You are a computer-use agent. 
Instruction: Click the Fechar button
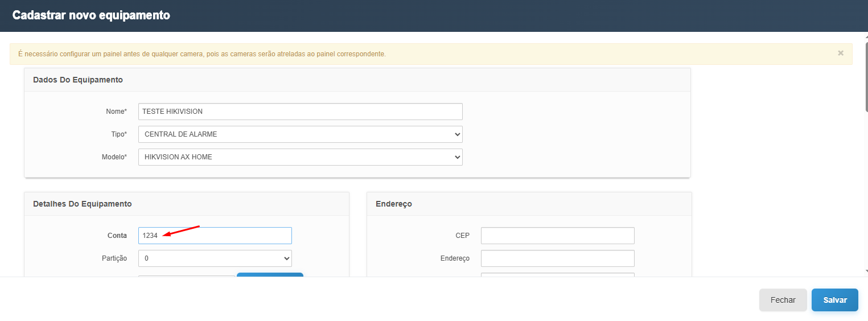tap(783, 300)
